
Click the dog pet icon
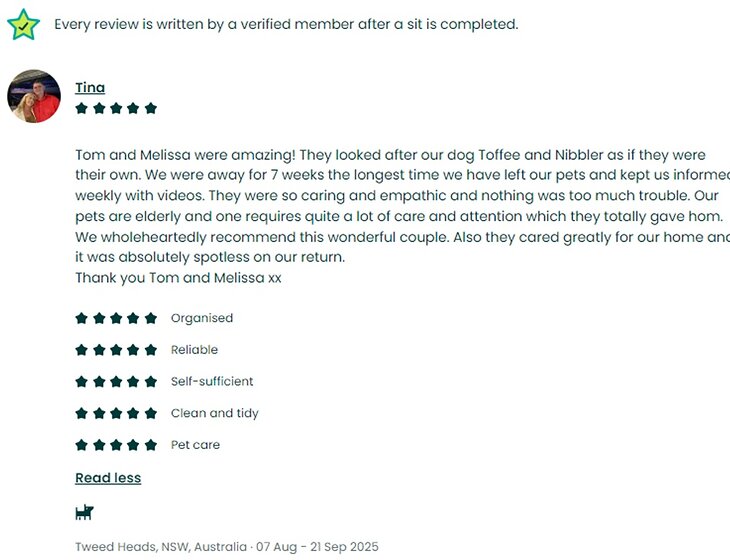pyautogui.click(x=84, y=513)
